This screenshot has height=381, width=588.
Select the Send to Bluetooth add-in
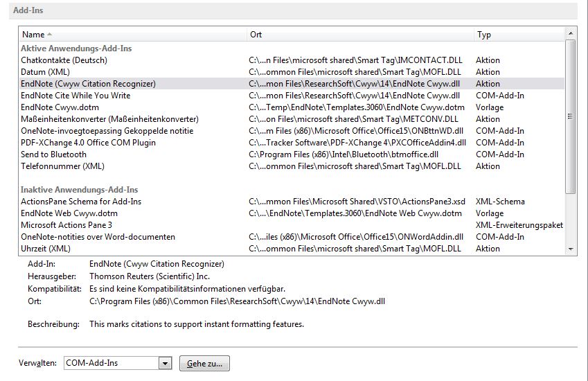292,154
